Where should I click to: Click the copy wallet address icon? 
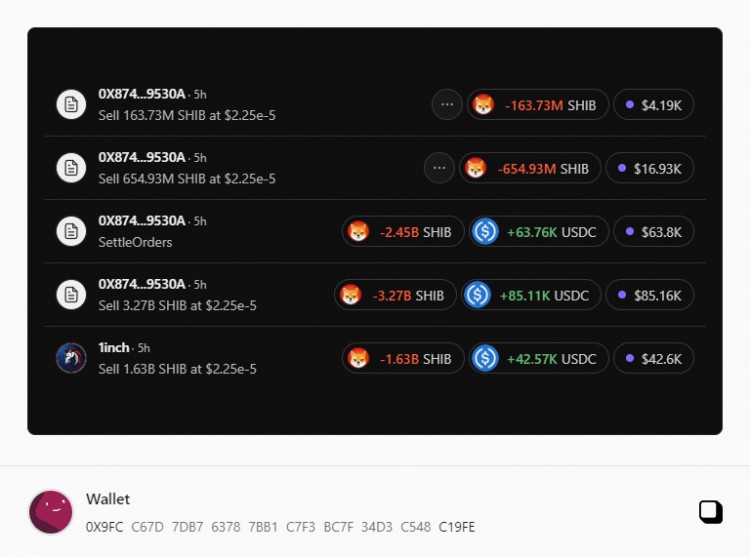(711, 512)
